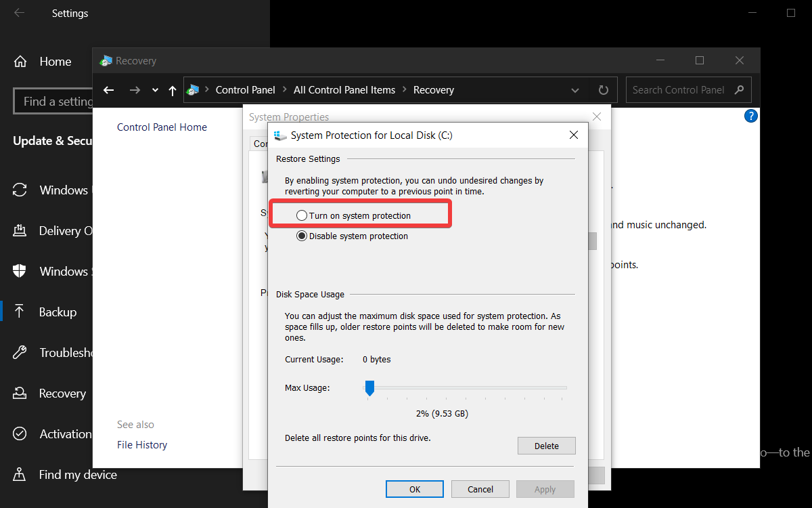Click the search magnifier icon
This screenshot has width=812, height=508.
coord(740,89)
